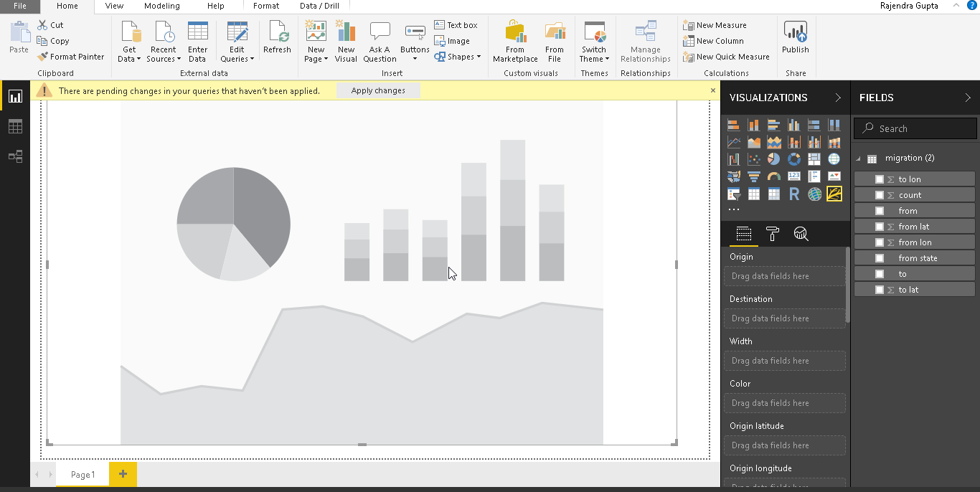Image resolution: width=980 pixels, height=492 pixels.
Task: Open the Format paint roller tab
Action: point(773,234)
